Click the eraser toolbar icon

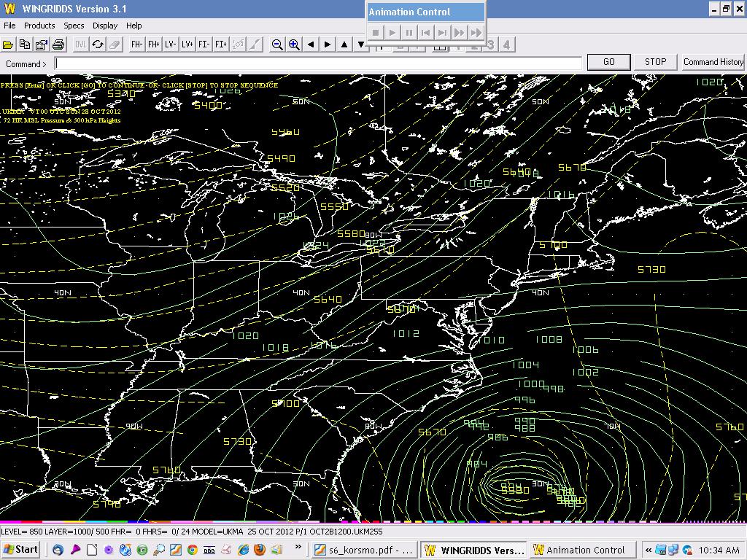click(x=115, y=44)
